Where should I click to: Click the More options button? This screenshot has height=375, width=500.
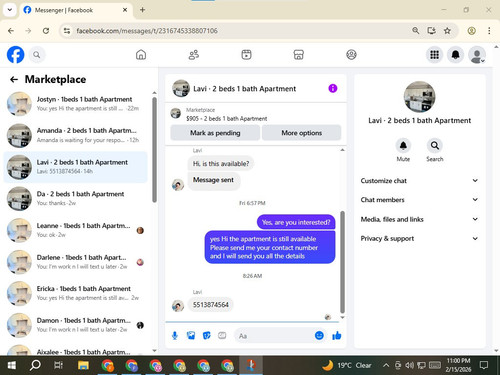[301, 133]
